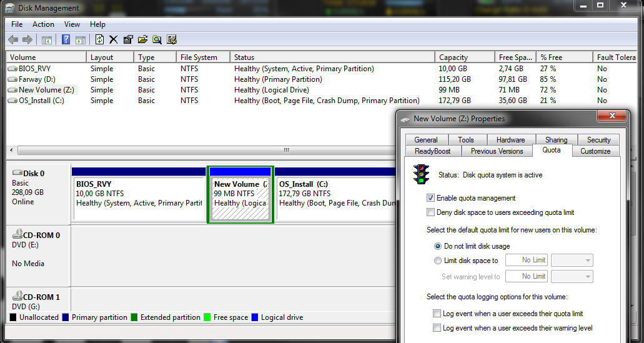
Task: Switch to the General tab
Action: point(426,140)
